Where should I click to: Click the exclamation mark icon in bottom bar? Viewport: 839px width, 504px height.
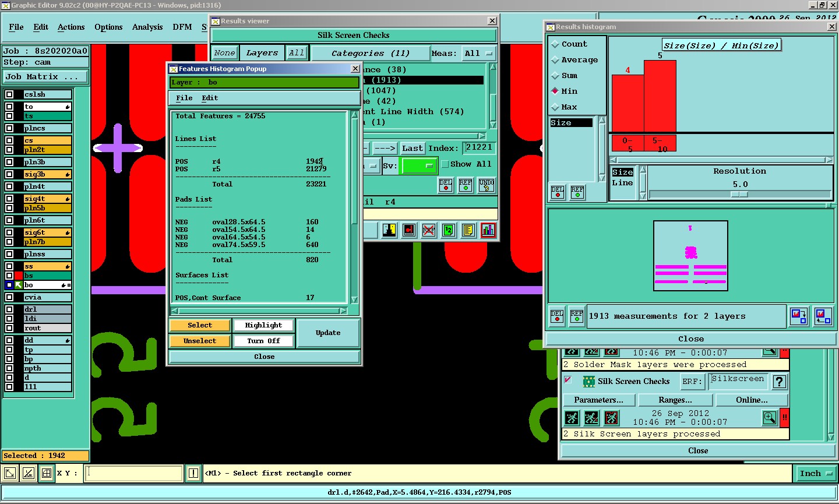[x=193, y=473]
